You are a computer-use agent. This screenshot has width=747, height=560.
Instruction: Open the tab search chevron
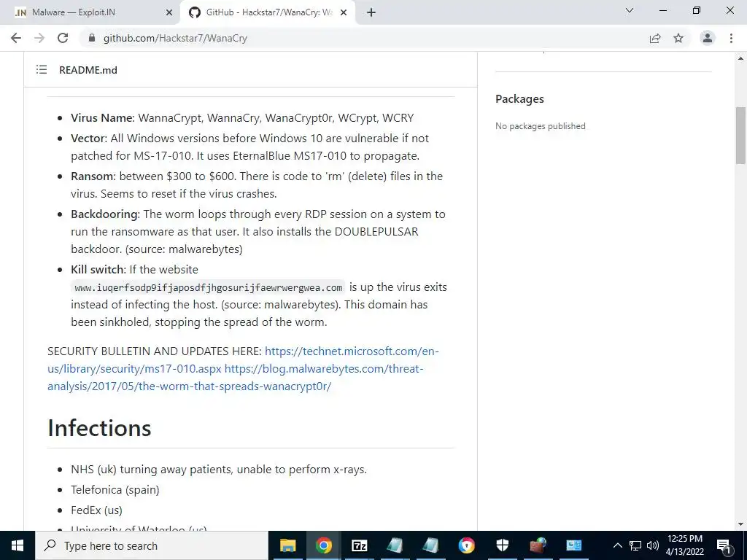click(630, 10)
